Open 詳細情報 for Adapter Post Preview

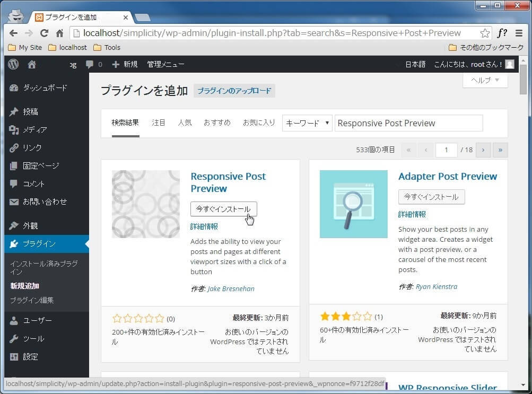point(412,214)
